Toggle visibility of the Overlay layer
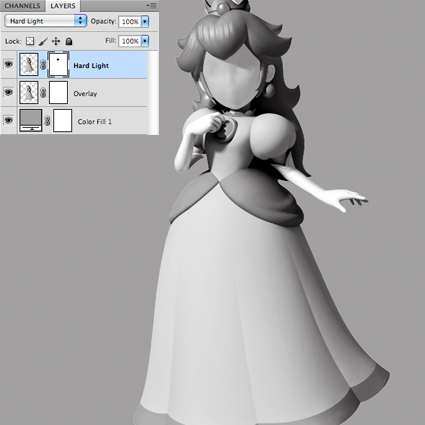 click(8, 92)
